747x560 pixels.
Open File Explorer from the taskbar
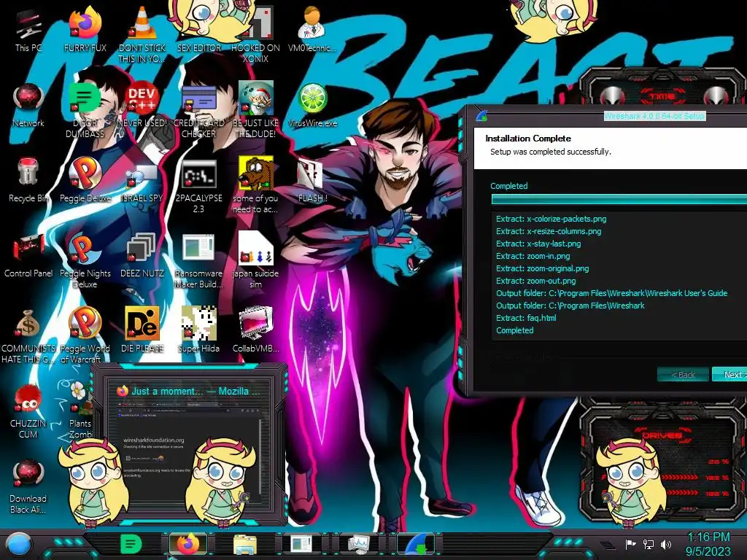[x=245, y=544]
